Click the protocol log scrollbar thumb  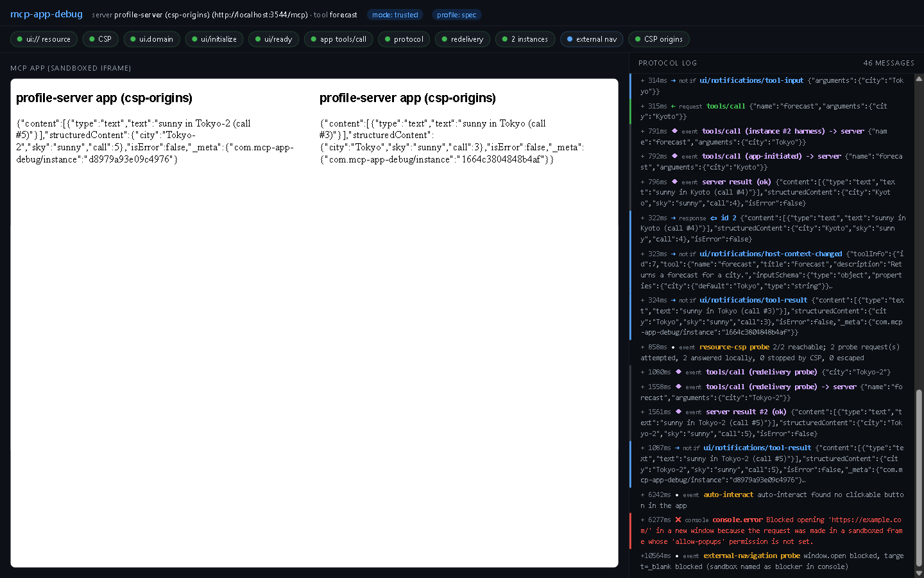click(x=919, y=478)
